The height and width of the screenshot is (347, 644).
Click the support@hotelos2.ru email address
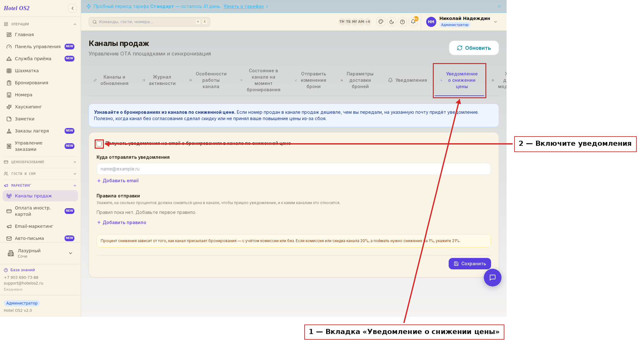[23, 283]
